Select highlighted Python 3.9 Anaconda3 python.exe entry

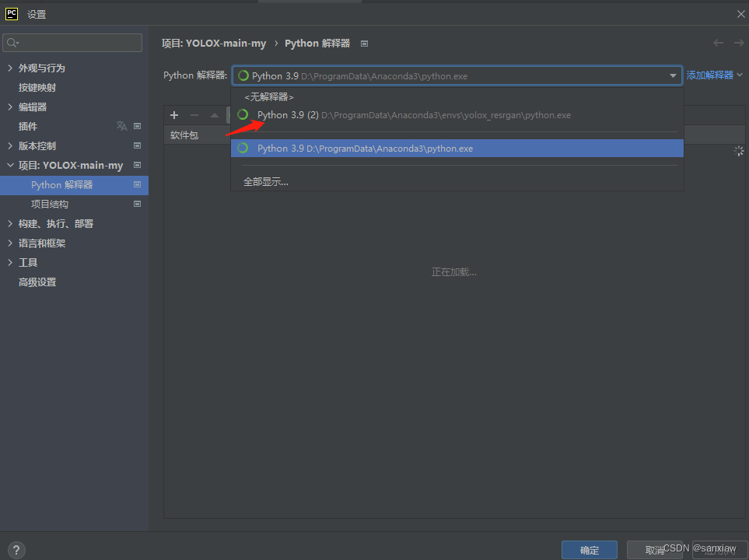point(457,148)
